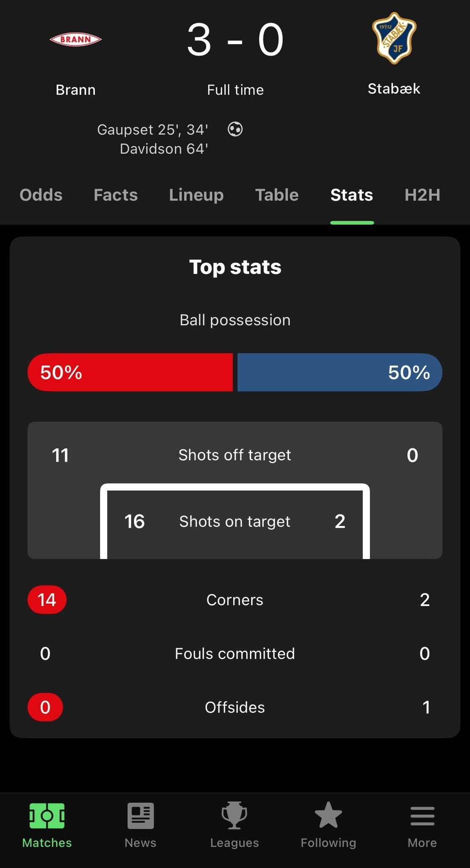
Task: Tap the Stabæk club crest
Action: tap(394, 38)
